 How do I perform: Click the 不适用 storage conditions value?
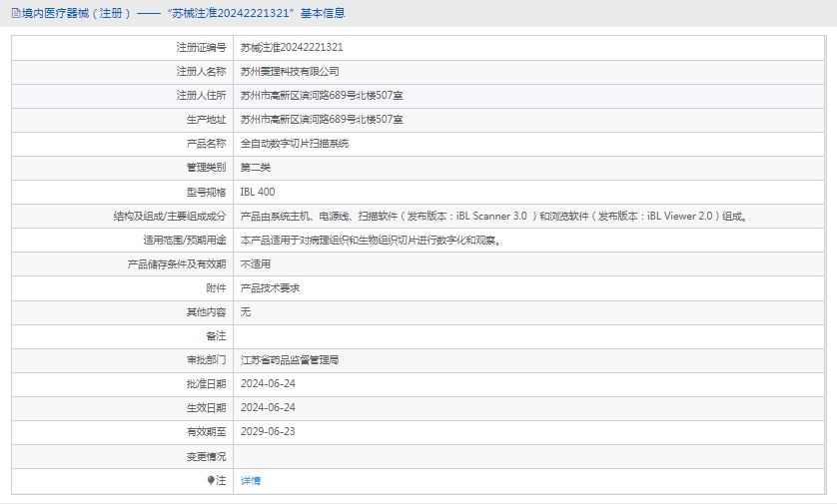(256, 263)
